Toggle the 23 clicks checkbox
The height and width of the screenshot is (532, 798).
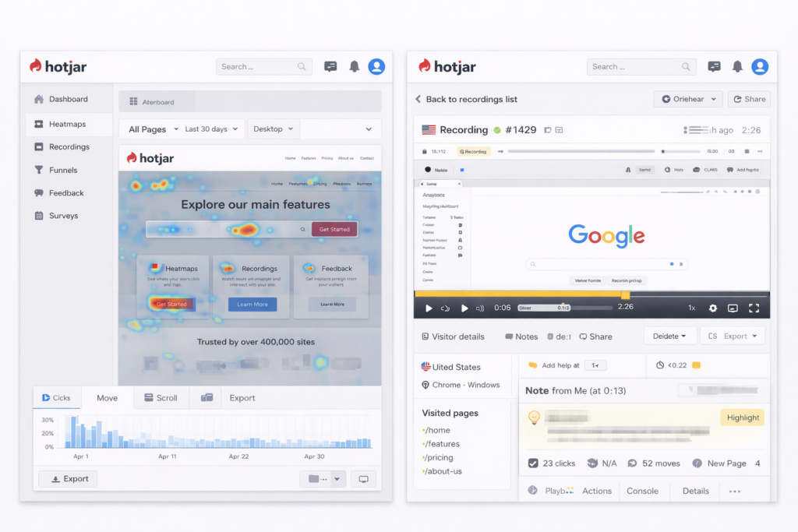[x=533, y=463]
